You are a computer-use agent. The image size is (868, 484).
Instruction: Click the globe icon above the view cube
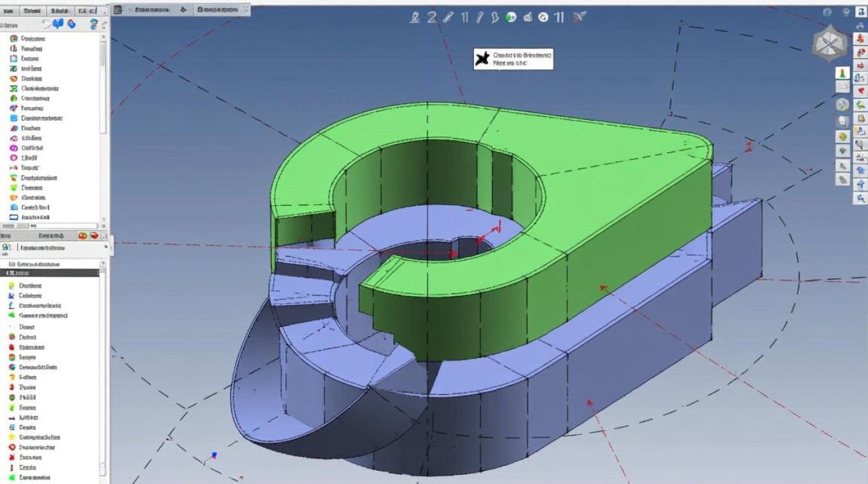click(x=827, y=12)
